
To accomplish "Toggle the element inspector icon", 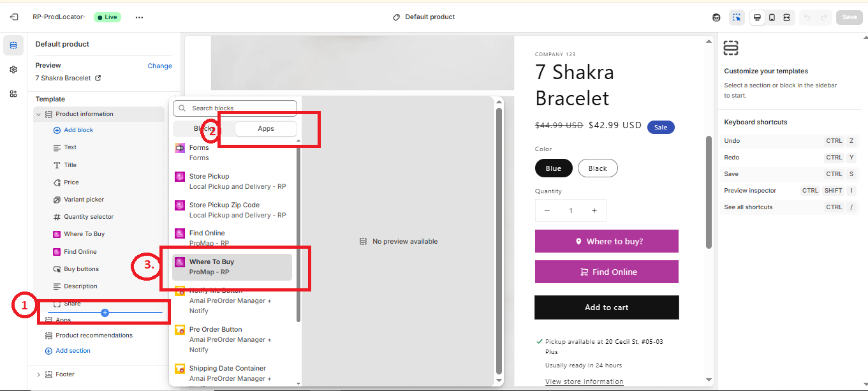I will tap(737, 17).
